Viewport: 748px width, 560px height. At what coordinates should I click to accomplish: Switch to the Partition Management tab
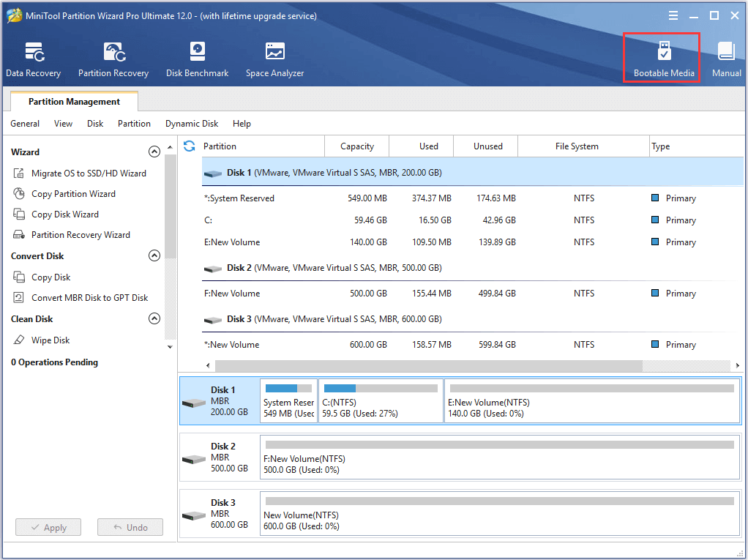tap(73, 101)
